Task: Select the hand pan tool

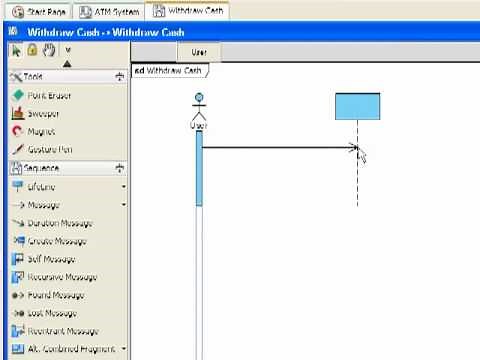Action: tap(49, 50)
